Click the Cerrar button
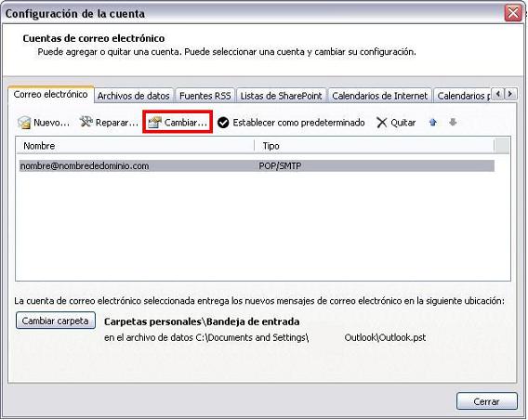This screenshot has height=420, width=528. [486, 401]
